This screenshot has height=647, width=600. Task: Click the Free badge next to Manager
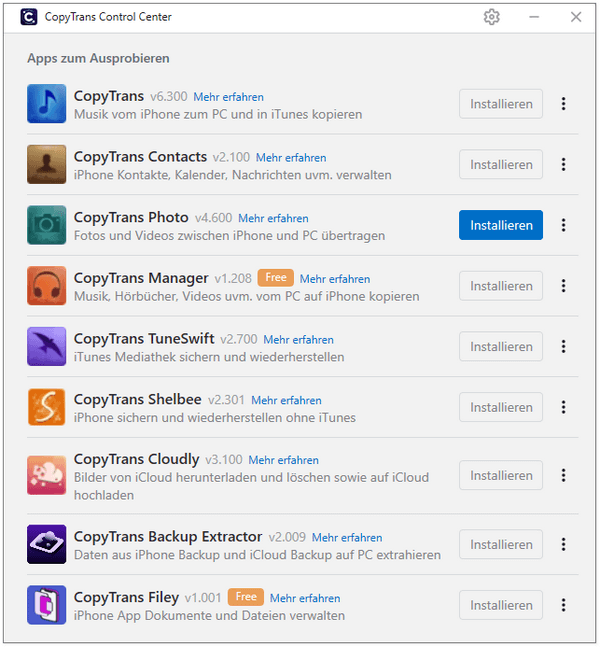point(276,278)
